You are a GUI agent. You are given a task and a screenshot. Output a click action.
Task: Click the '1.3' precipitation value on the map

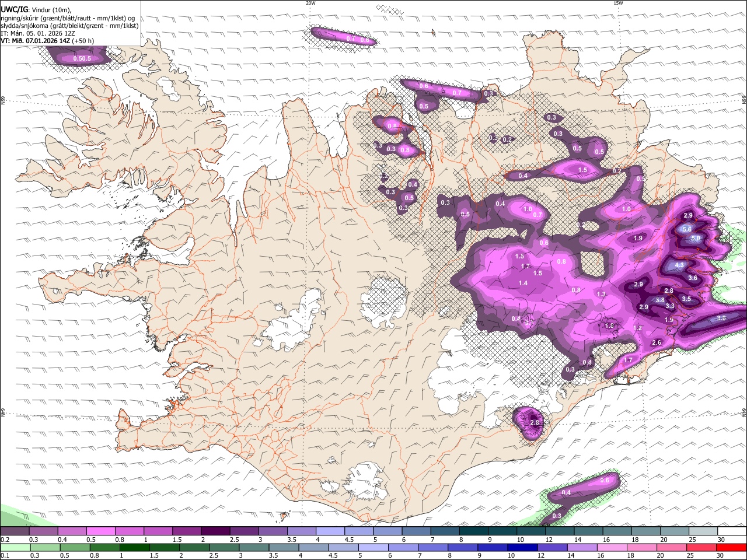(x=602, y=294)
